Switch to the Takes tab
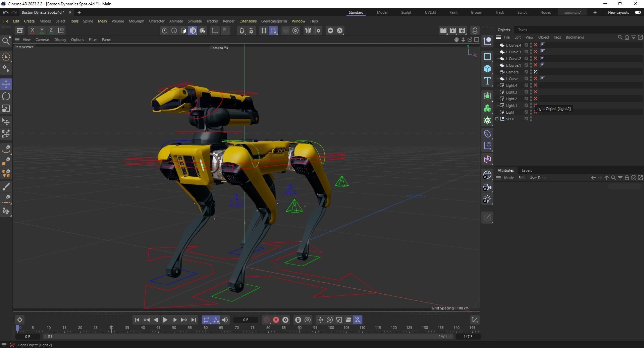Viewport: 644px width, 348px height. 522,30
